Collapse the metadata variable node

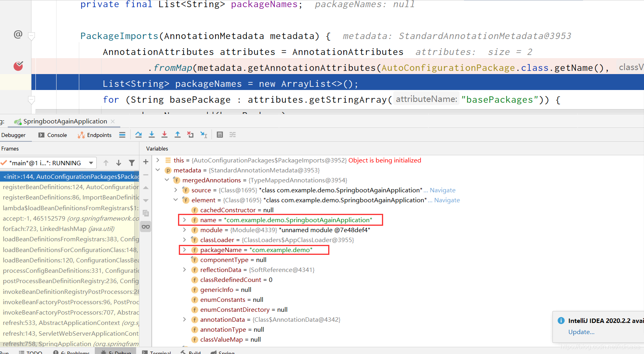pyautogui.click(x=158, y=170)
